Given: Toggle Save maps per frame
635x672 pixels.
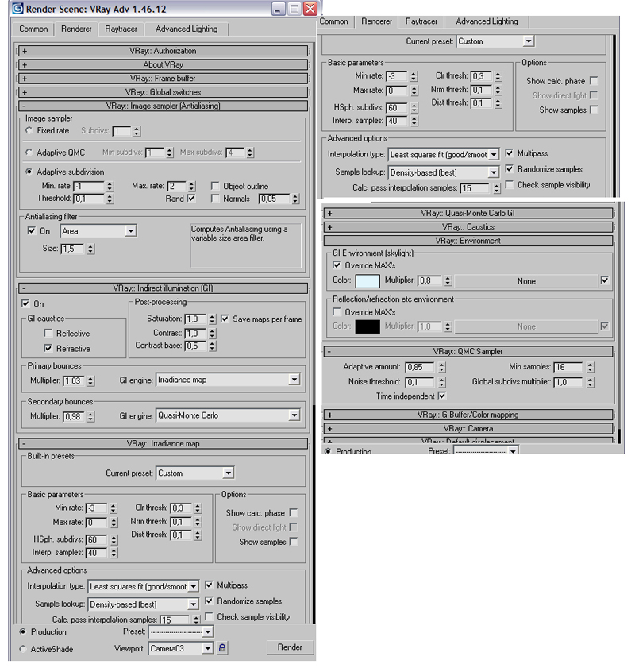Looking at the screenshot, I should (225, 319).
